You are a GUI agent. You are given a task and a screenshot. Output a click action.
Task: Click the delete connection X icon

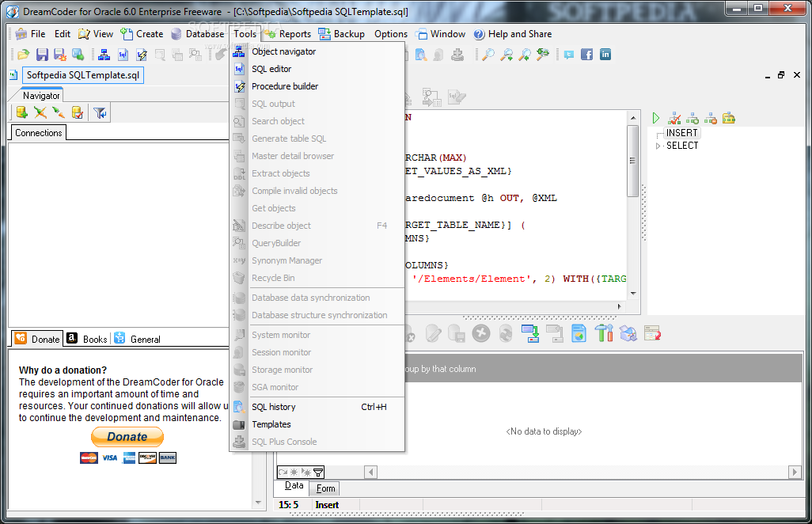pyautogui.click(x=40, y=112)
